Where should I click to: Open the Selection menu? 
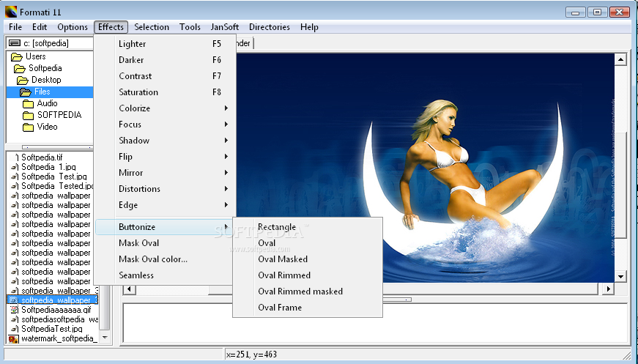152,27
